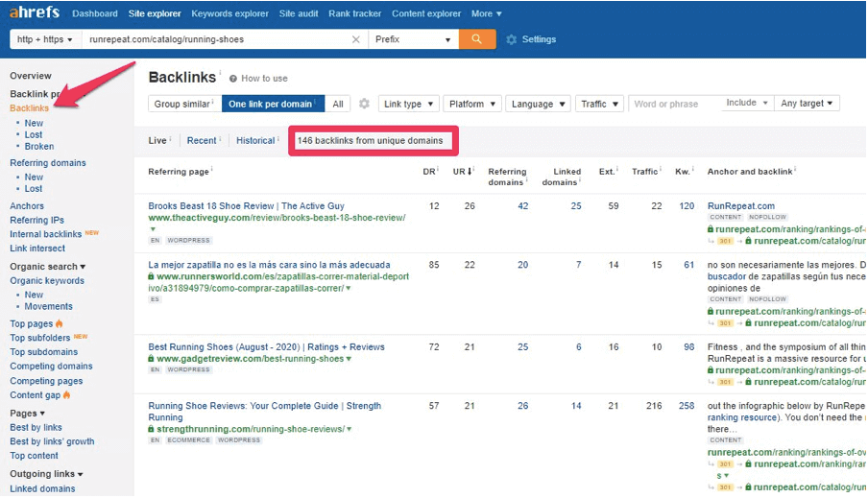Open Backlinks in the sidebar
The width and height of the screenshot is (868, 498).
(30, 108)
